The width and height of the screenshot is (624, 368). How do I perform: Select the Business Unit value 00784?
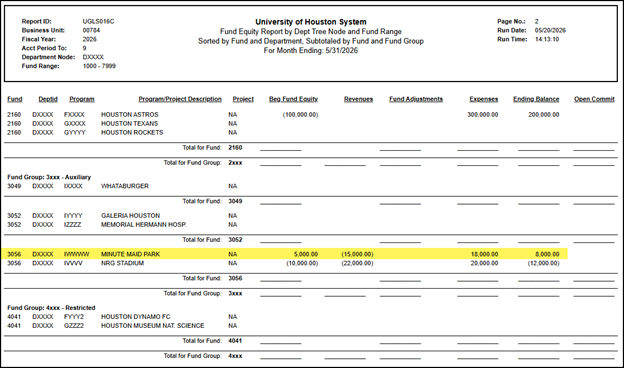pos(91,30)
